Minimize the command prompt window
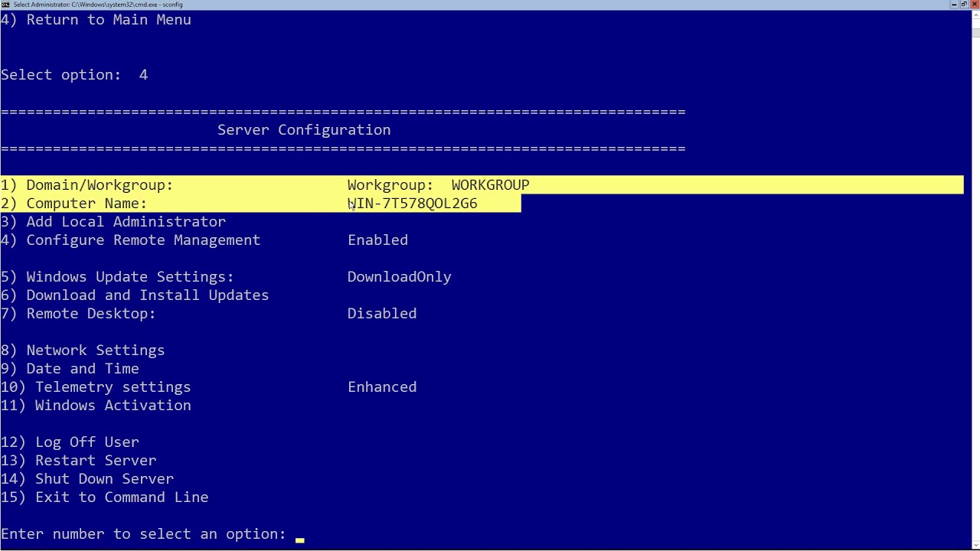Image resolution: width=980 pixels, height=551 pixels. coord(954,5)
